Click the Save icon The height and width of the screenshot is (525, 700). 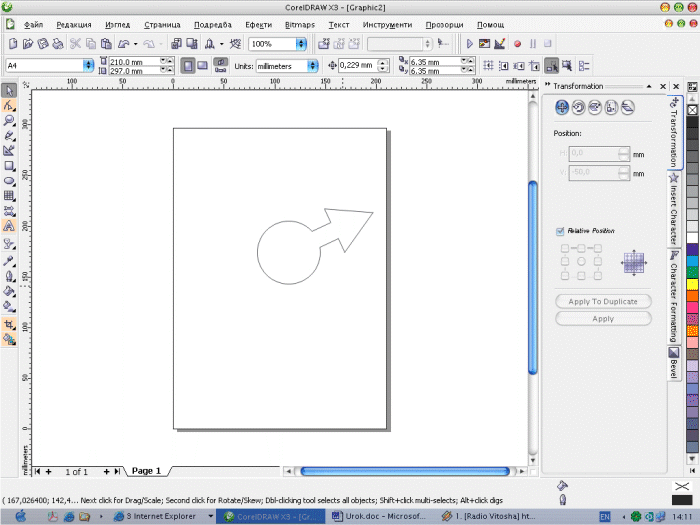point(43,44)
